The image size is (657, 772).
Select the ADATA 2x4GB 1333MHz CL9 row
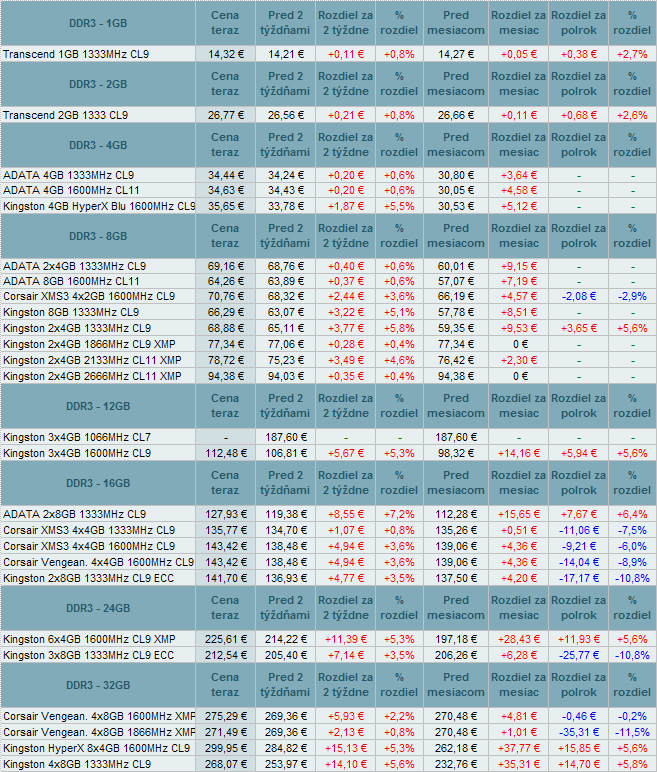click(x=328, y=266)
